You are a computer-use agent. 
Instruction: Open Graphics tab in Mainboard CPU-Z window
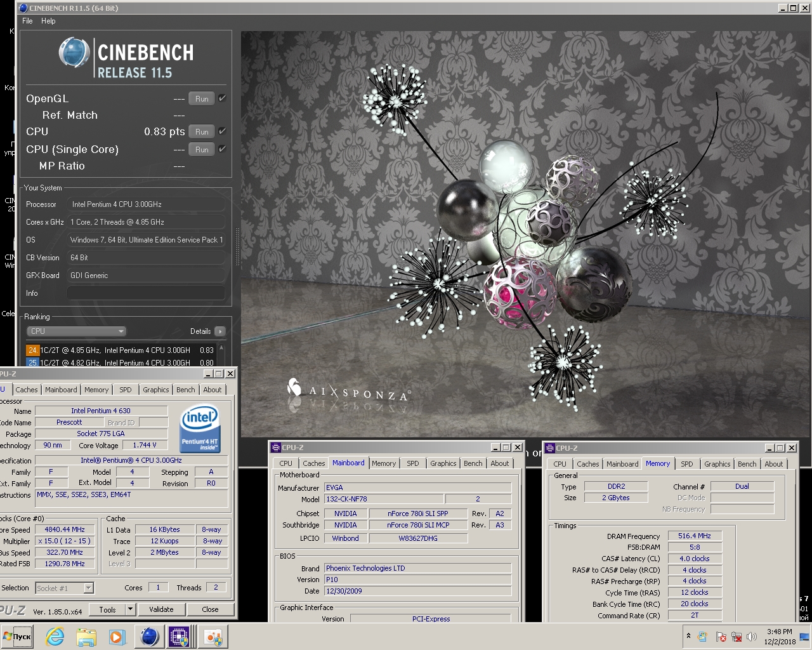[x=443, y=463]
